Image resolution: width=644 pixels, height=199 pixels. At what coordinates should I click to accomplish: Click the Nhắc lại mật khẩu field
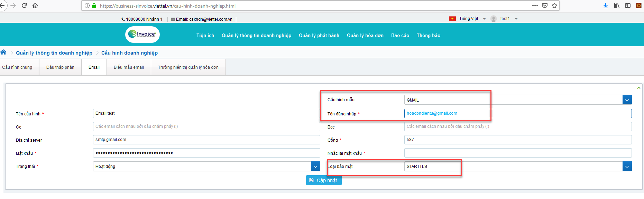[518, 153]
